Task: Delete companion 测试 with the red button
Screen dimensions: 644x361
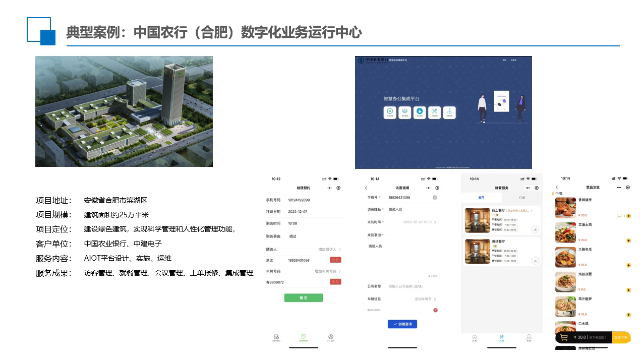Action: pos(335,260)
